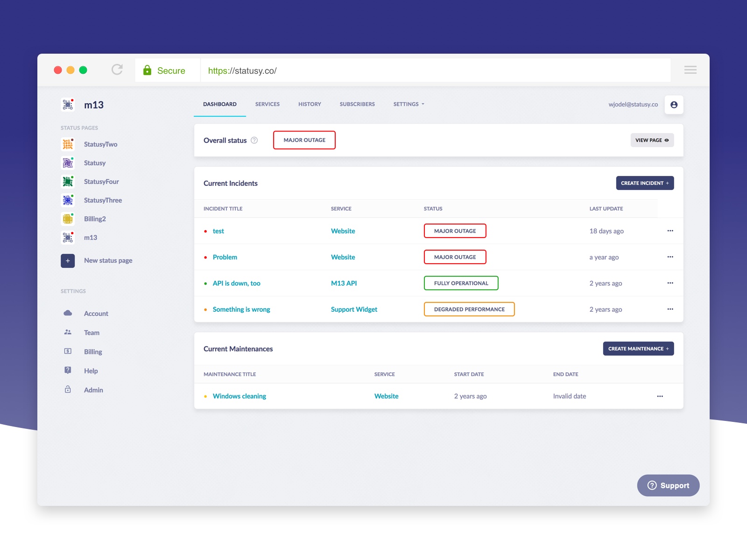Go to Billing settings in sidebar
747x560 pixels.
pyautogui.click(x=93, y=352)
